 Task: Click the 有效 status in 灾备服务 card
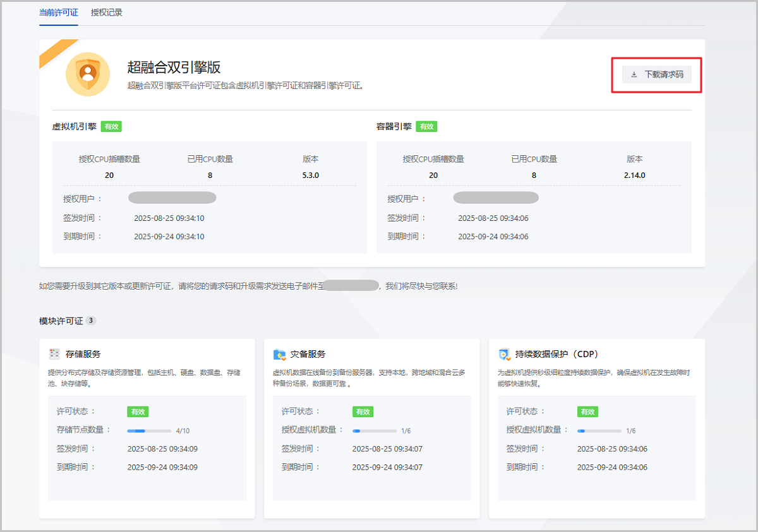(x=363, y=411)
